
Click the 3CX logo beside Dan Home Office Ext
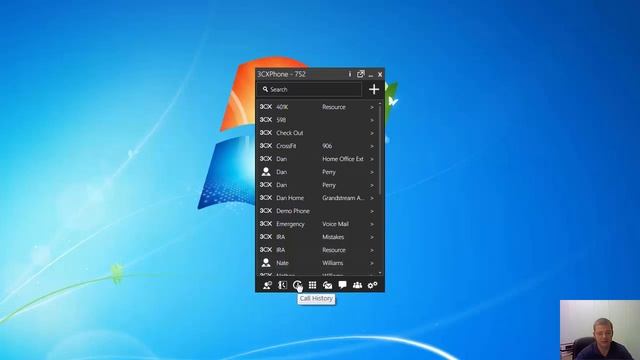pos(266,159)
